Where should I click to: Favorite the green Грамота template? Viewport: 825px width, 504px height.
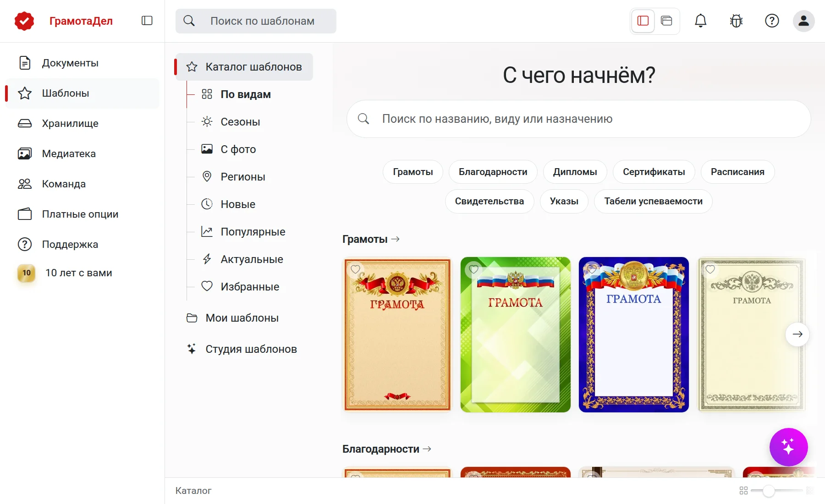pos(474,269)
